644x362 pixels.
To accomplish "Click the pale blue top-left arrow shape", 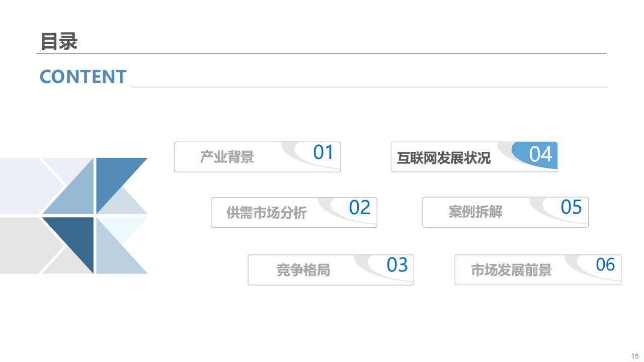I will point(25,185).
